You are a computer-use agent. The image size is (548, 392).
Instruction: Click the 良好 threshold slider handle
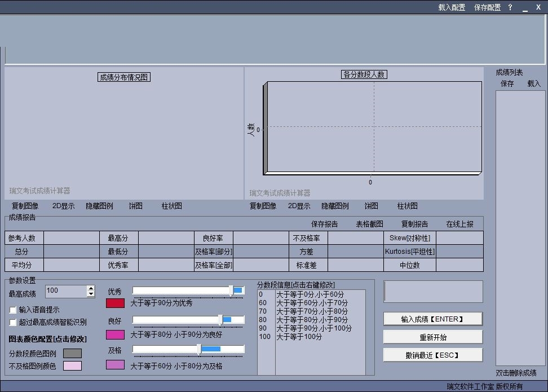point(220,320)
